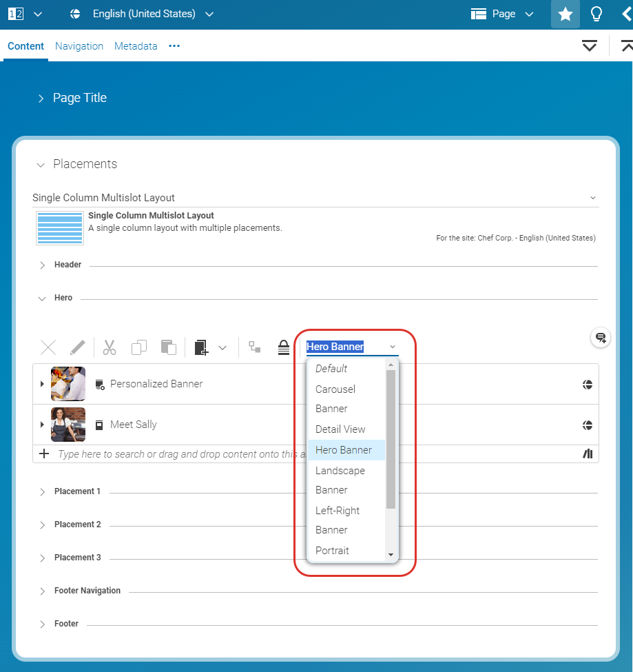The image size is (633, 672).
Task: Click the localization globe on the Meet Sally row
Action: click(588, 425)
